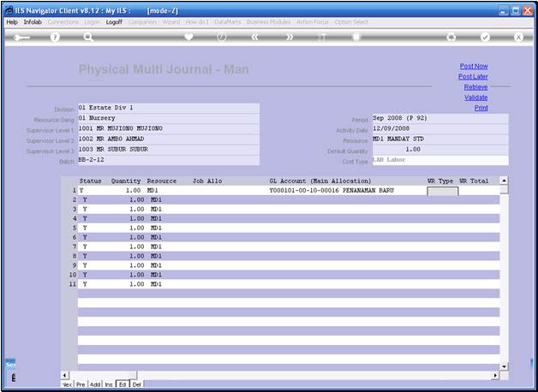Select Logoff in the menu bar
538x392 pixels.
coord(114,22)
